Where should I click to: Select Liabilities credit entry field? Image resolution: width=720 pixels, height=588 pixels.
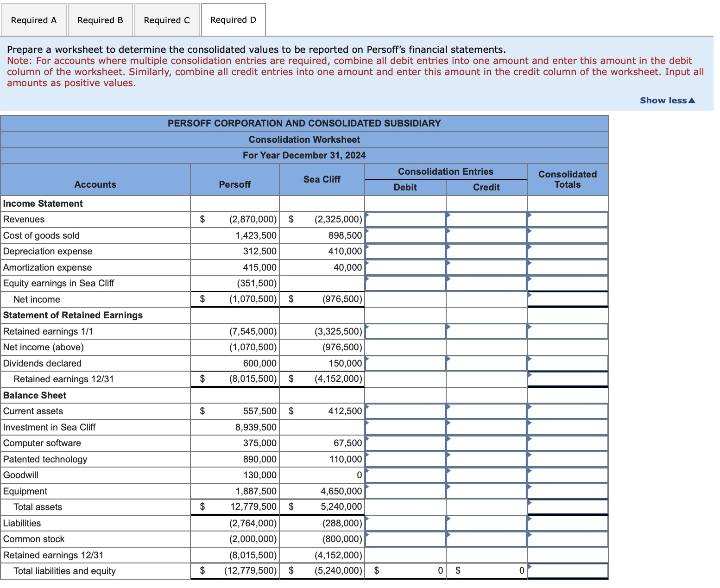tap(486, 523)
